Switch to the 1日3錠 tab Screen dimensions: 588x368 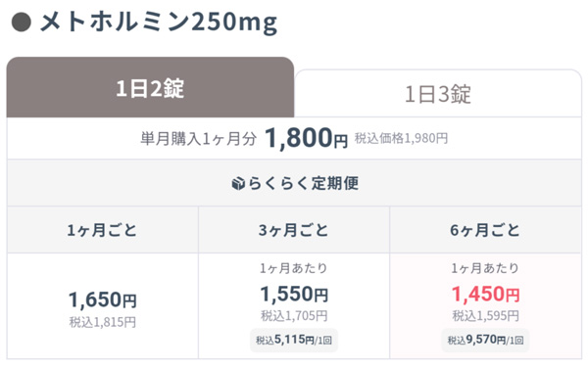click(438, 94)
